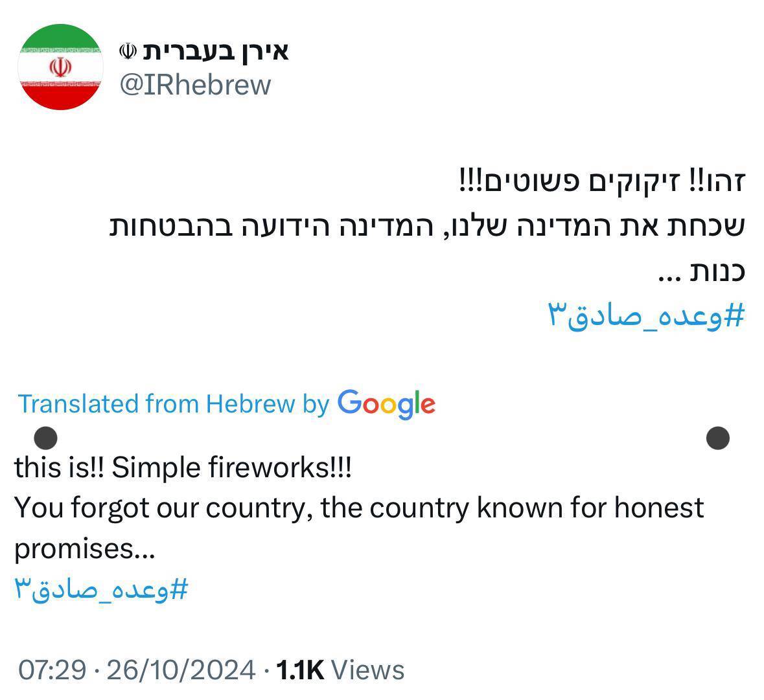Click the first Hebrew line ending in פשוטים!!!
This screenshot has height=700, width=764.
[x=601, y=182]
